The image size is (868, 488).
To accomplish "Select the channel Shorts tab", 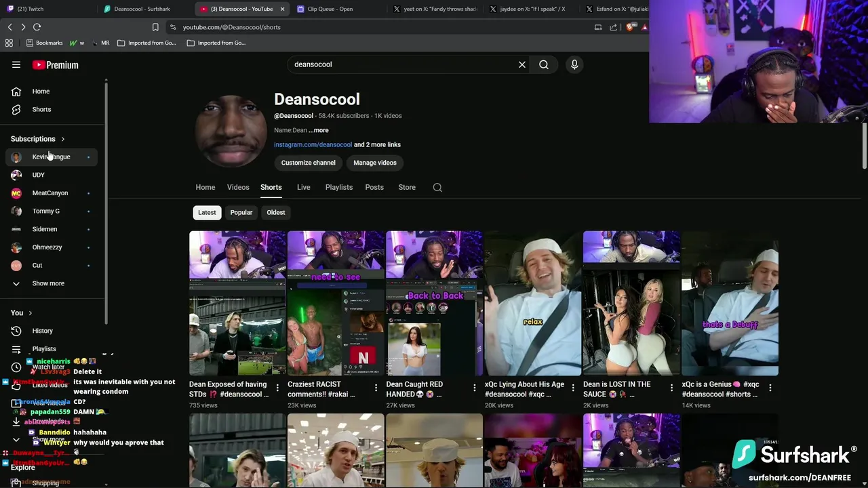I will coord(271,187).
